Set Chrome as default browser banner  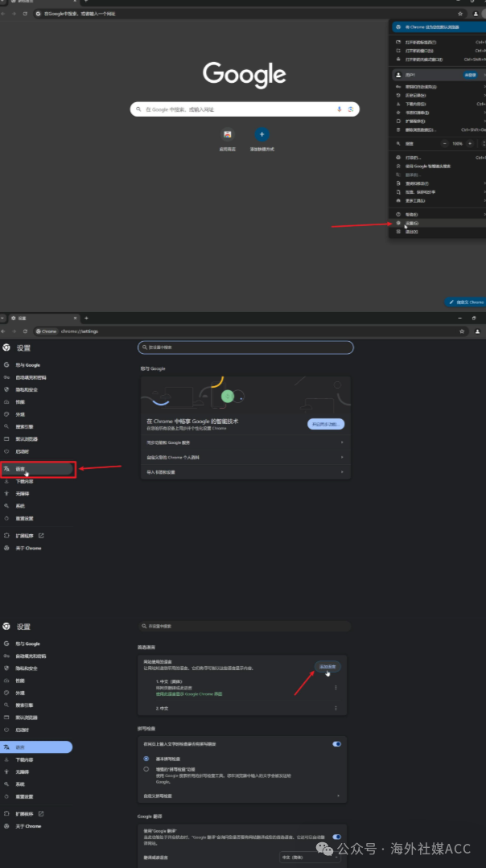(439, 27)
